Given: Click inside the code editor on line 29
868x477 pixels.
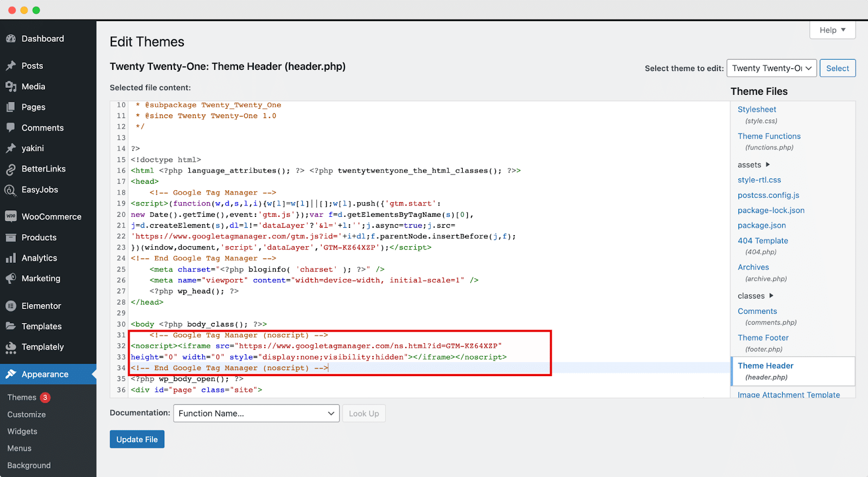Looking at the screenshot, I should coord(325,313).
